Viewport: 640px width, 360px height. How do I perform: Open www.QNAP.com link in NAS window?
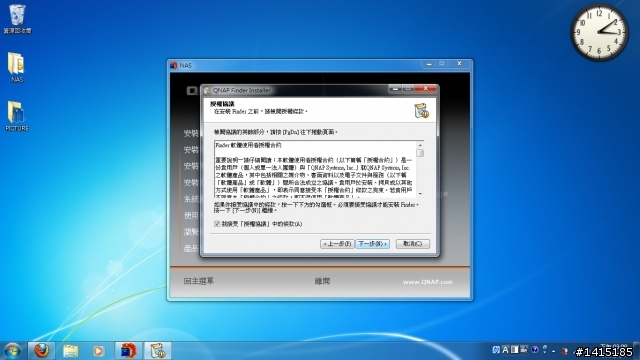(x=427, y=282)
